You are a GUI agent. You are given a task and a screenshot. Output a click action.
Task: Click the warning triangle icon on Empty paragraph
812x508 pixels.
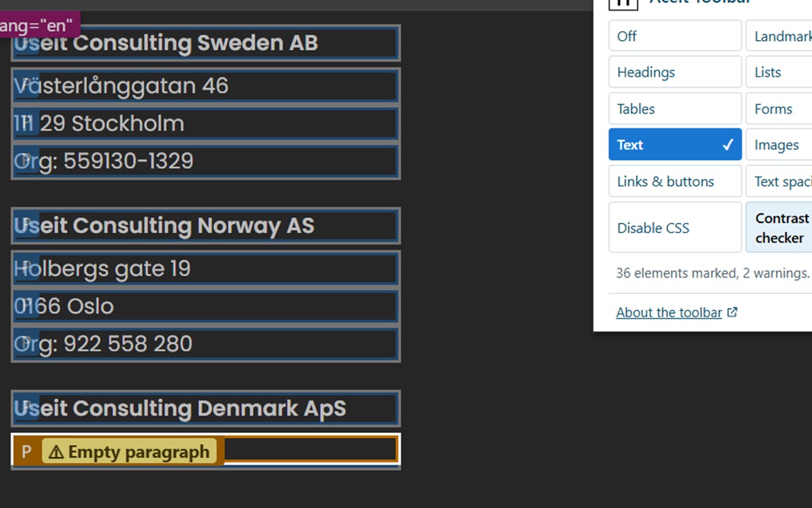point(56,452)
